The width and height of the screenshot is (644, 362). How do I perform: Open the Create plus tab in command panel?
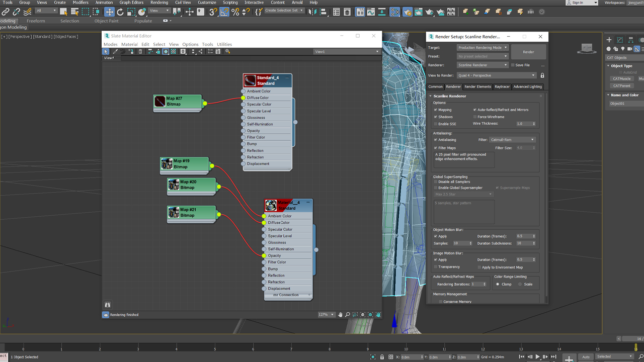[x=609, y=40]
